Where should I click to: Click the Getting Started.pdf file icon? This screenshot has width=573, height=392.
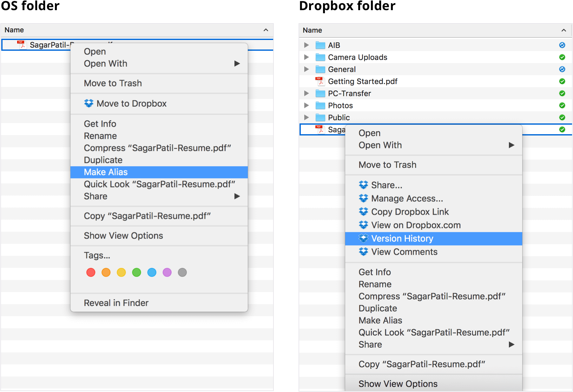coord(320,81)
